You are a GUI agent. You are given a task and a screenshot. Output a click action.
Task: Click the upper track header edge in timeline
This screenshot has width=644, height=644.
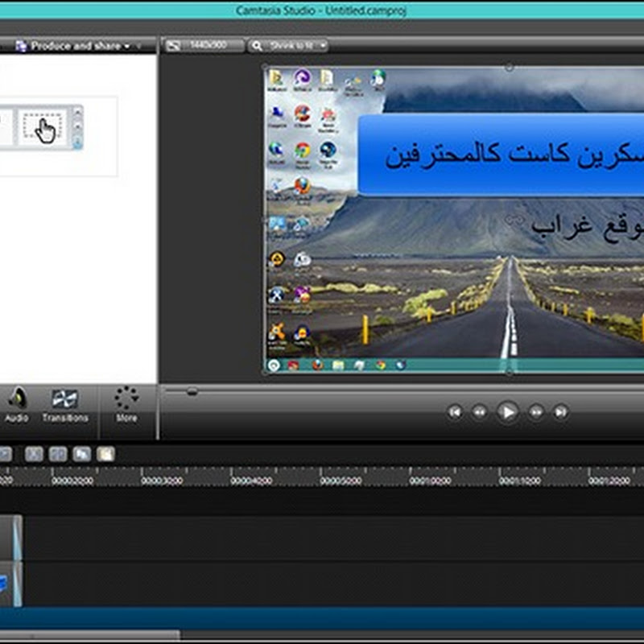point(17,538)
